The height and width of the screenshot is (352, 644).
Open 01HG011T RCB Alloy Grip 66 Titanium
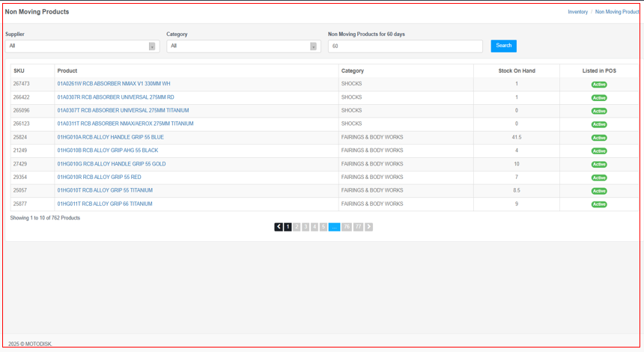(105, 204)
